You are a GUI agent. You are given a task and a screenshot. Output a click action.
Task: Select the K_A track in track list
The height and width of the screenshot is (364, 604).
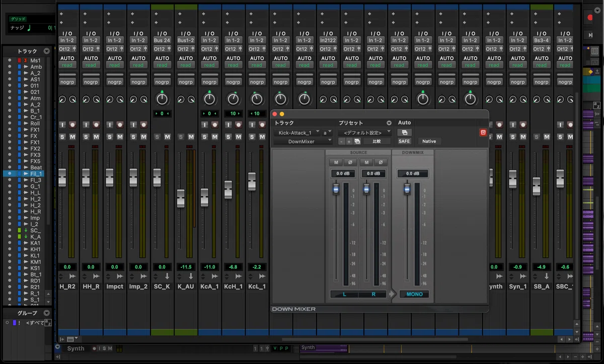[x=35, y=237]
